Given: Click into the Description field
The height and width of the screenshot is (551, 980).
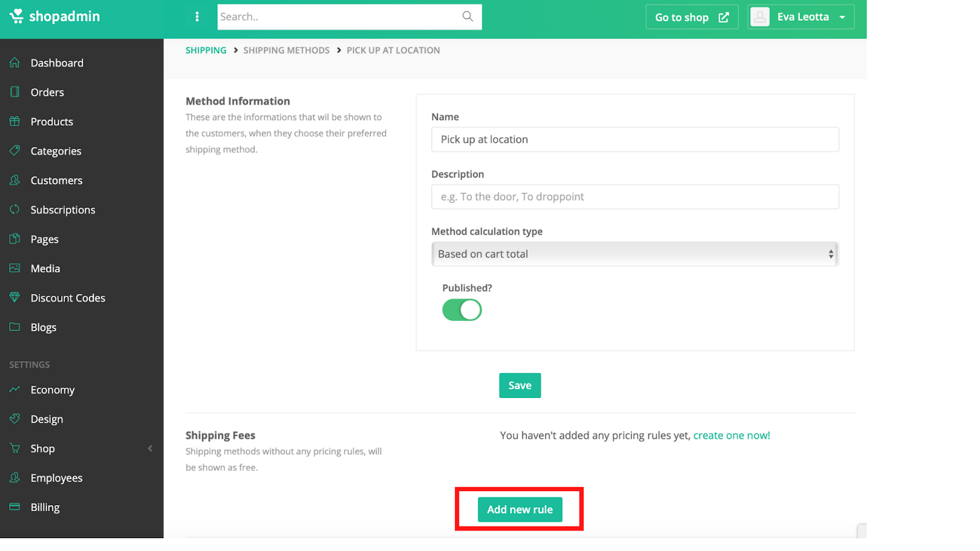Looking at the screenshot, I should [x=635, y=197].
